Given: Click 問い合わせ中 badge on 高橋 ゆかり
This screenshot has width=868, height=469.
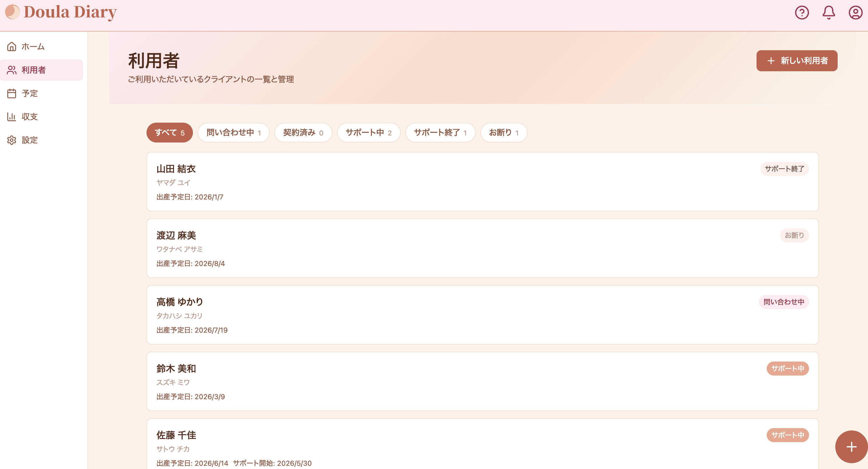Looking at the screenshot, I should tap(783, 302).
